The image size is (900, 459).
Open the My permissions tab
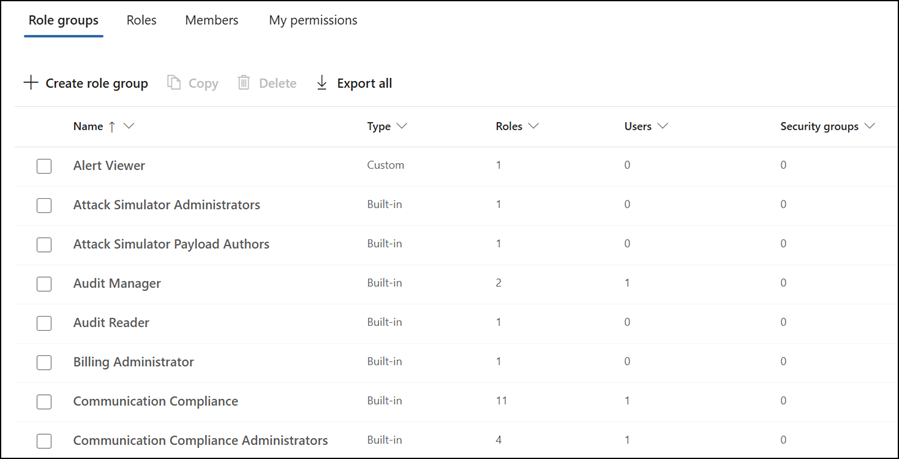click(x=313, y=20)
